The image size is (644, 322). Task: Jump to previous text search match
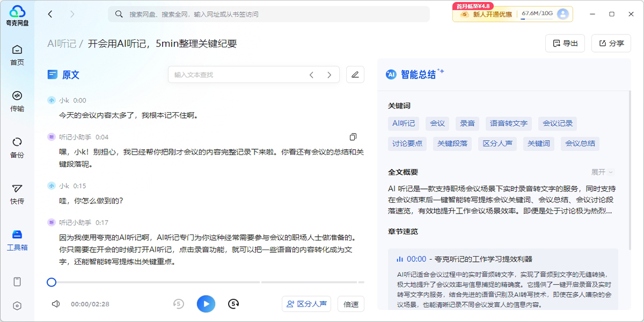[x=311, y=75]
